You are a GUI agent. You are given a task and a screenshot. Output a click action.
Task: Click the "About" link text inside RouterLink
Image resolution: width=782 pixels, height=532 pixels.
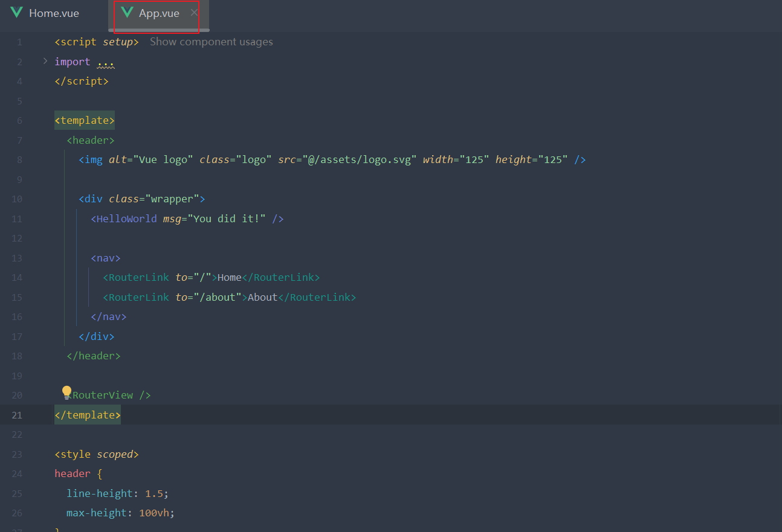pos(263,297)
